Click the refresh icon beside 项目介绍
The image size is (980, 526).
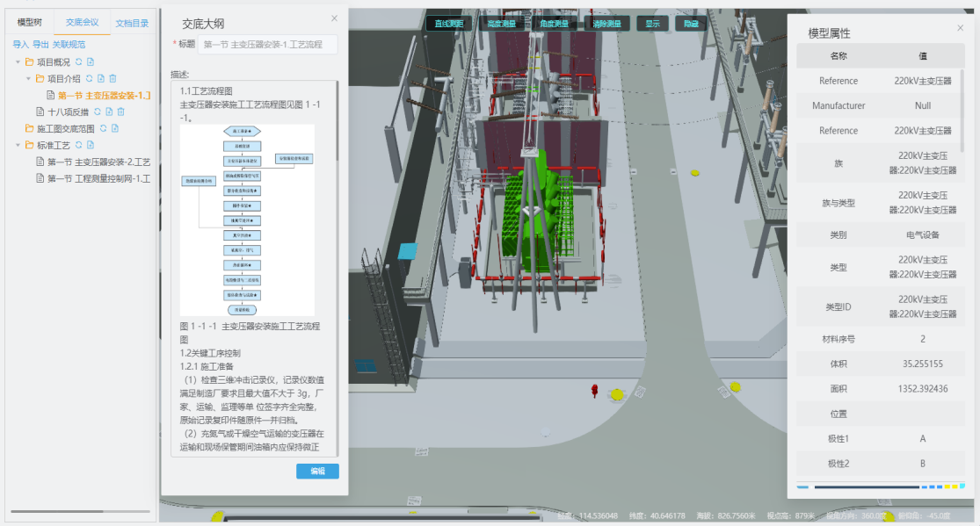point(90,79)
